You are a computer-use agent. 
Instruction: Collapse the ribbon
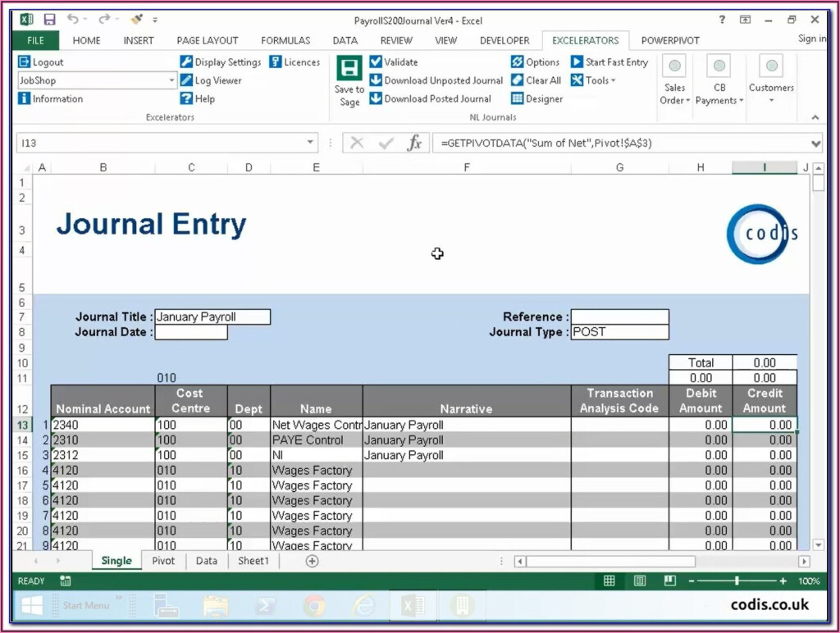tap(815, 117)
